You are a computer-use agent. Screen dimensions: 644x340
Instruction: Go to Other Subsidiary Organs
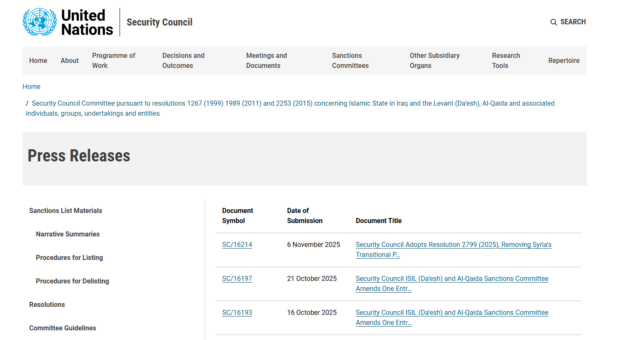click(x=434, y=61)
